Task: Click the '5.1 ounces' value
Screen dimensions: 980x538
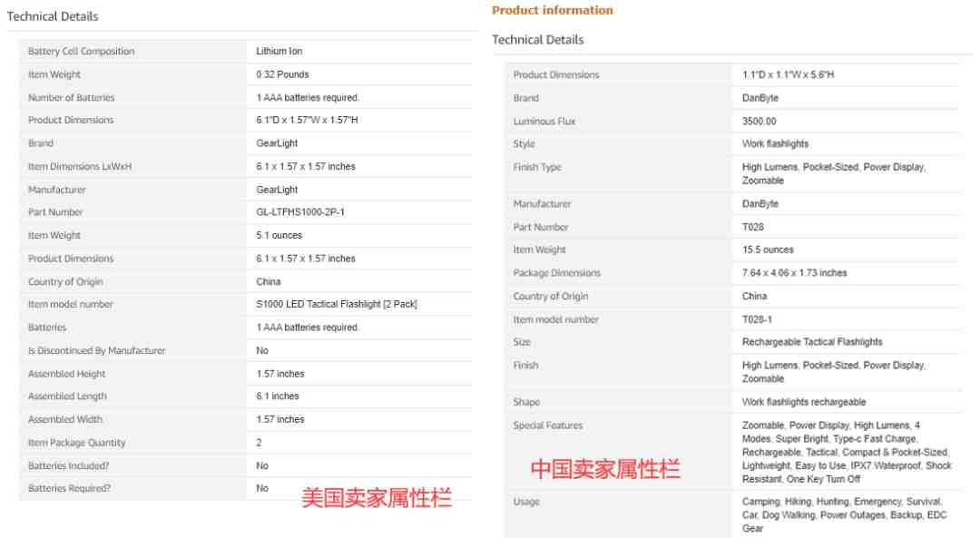Action: pos(279,236)
